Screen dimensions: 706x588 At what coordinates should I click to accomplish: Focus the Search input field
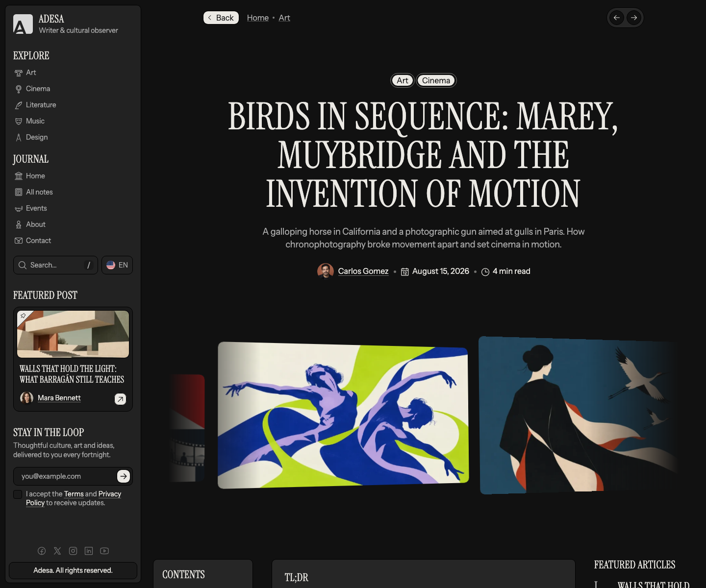coord(55,265)
